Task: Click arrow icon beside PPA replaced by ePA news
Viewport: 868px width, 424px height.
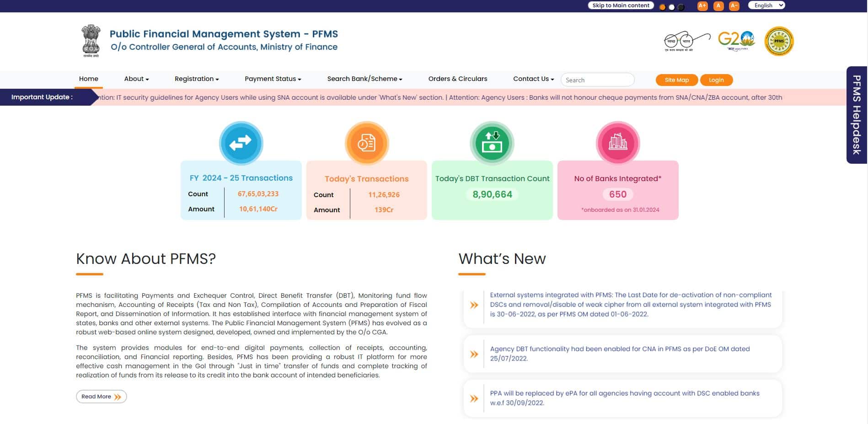Action: tap(474, 398)
